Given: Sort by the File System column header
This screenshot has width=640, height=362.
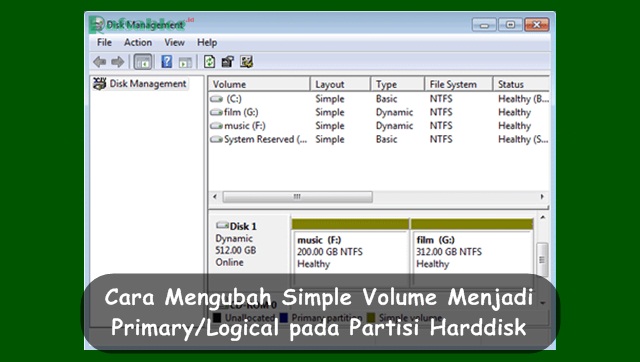Looking at the screenshot, I should (x=458, y=84).
